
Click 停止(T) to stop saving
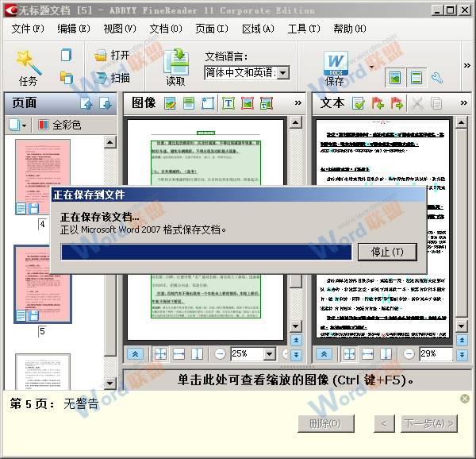[x=387, y=252]
